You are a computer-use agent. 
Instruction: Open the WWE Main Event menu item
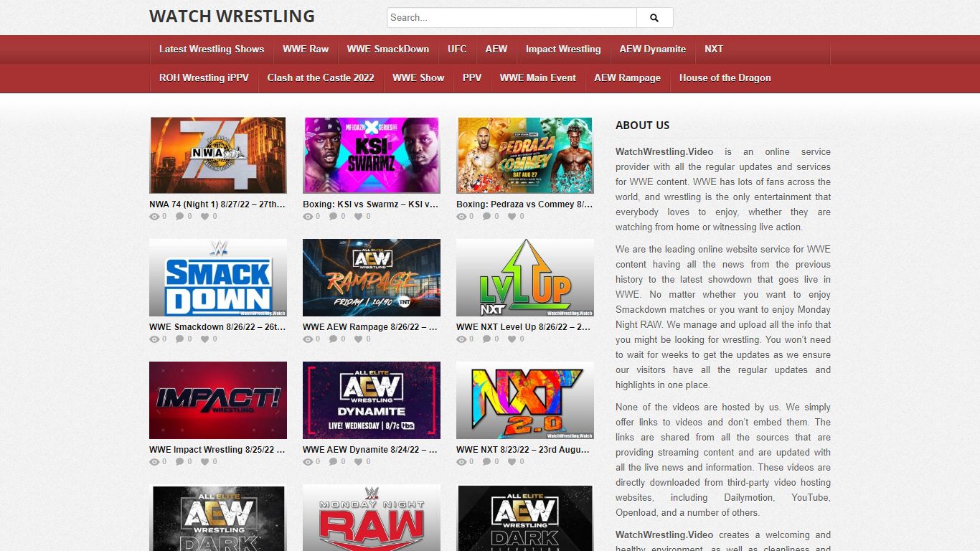click(538, 78)
